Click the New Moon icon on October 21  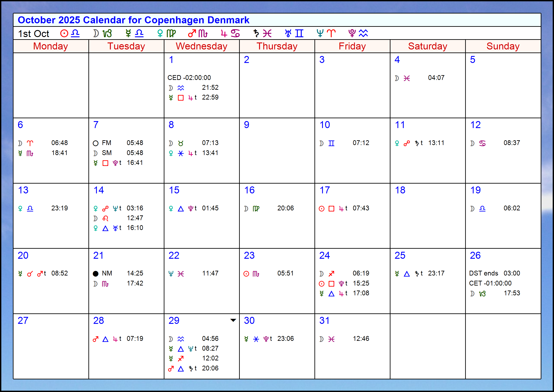[96, 274]
